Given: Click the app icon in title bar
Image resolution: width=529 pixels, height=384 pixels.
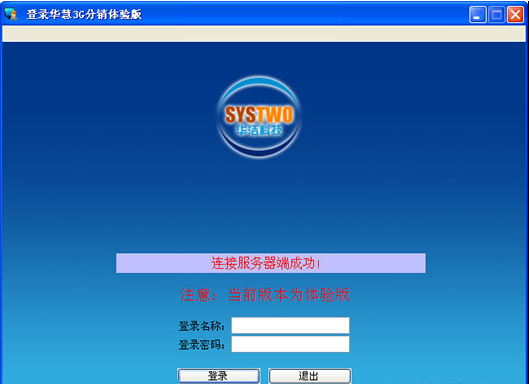Looking at the screenshot, I should [10, 15].
